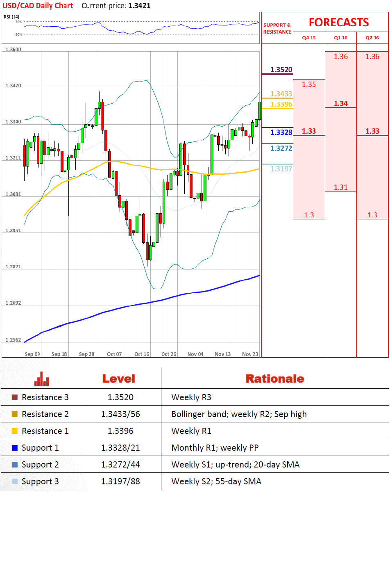This screenshot has height=561, width=392.
Task: Click the level cell '1.3396' in table
Action: point(120,431)
